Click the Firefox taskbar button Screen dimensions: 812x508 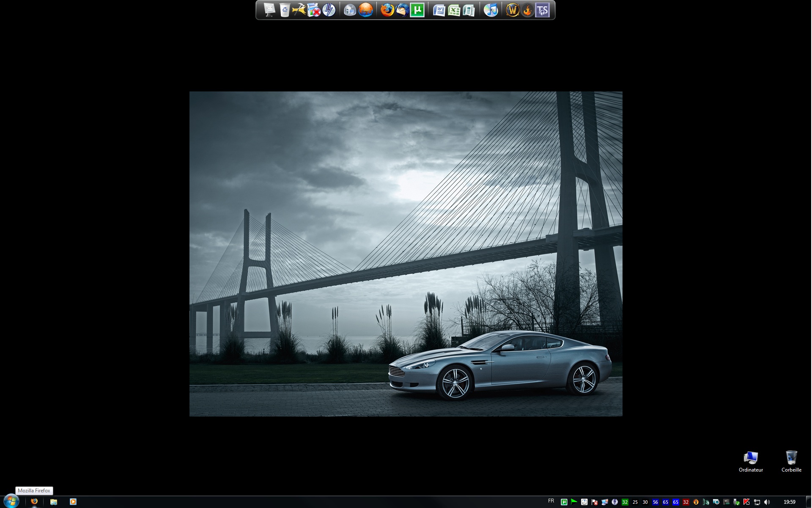(x=34, y=502)
